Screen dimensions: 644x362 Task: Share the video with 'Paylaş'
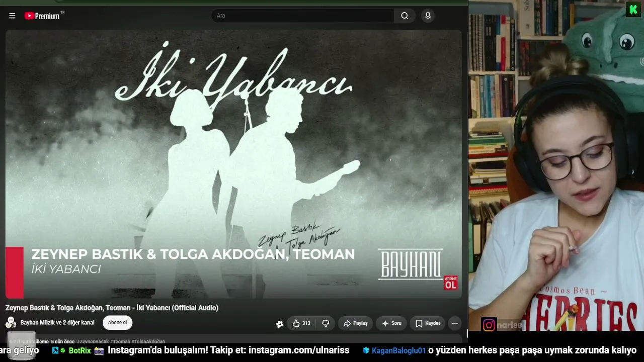pyautogui.click(x=355, y=323)
